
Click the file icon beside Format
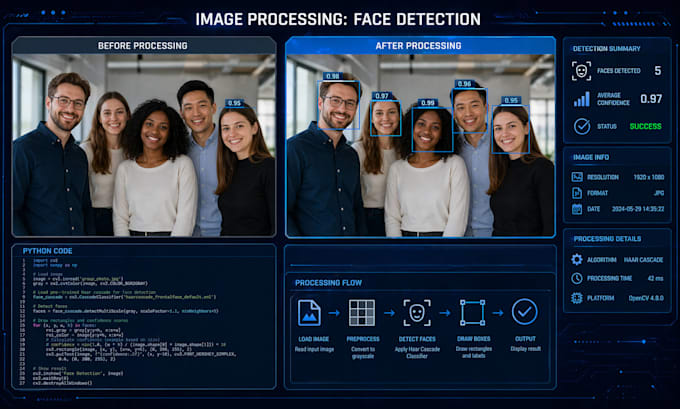577,193
